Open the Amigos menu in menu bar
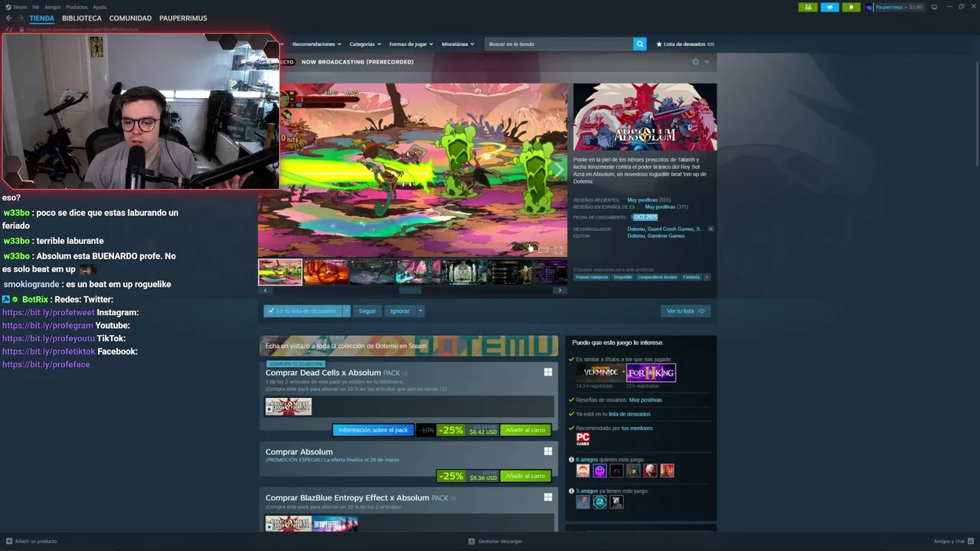Screen dimensions: 980x551 (53, 7)
